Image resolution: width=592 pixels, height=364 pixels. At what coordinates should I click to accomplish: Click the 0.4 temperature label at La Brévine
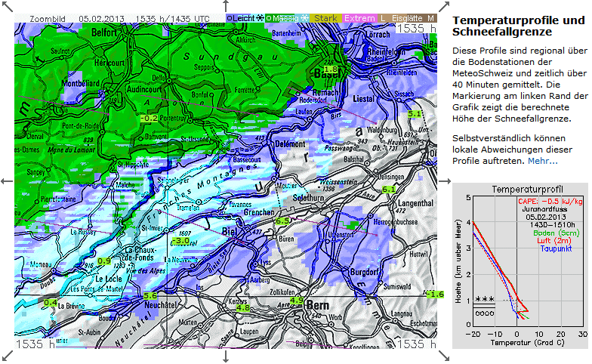pyautogui.click(x=50, y=302)
